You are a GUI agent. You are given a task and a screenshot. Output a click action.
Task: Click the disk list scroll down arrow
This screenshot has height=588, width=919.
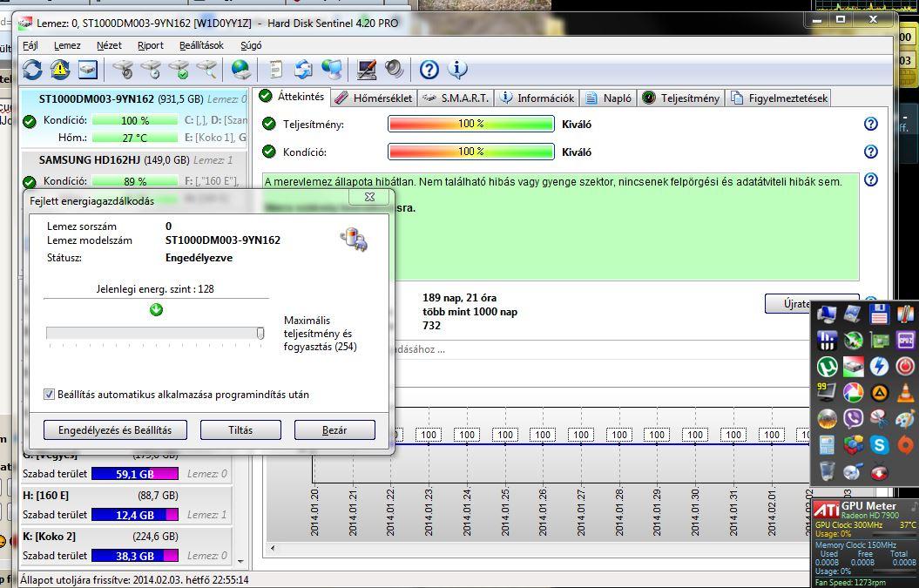pos(240,562)
